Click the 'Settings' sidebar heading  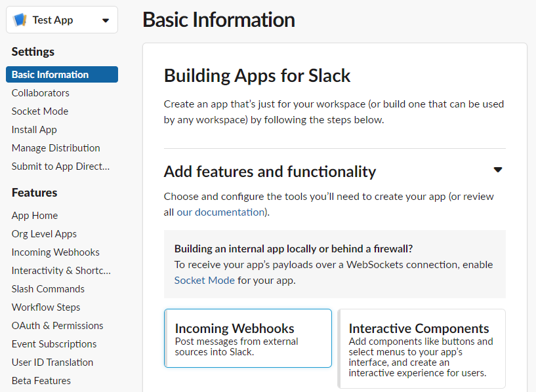33,52
